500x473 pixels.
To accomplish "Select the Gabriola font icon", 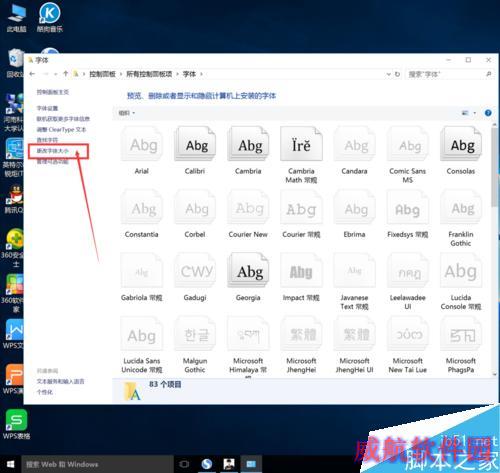I will point(142,271).
